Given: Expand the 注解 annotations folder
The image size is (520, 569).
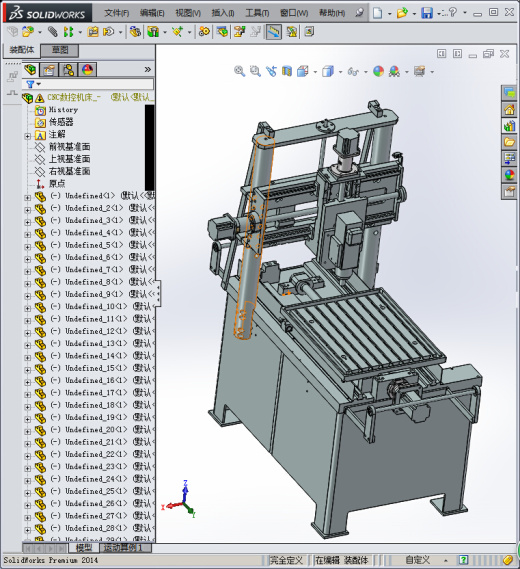Looking at the screenshot, I should [x=28, y=136].
